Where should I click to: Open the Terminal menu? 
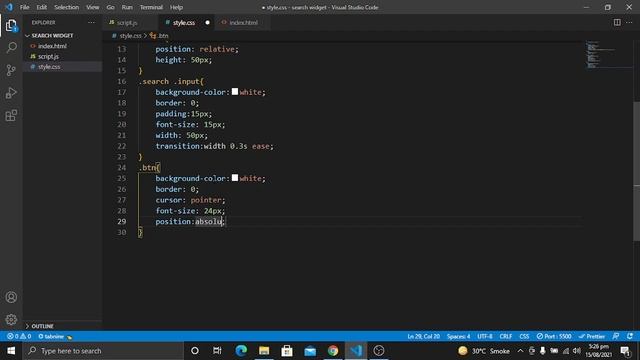(x=151, y=7)
